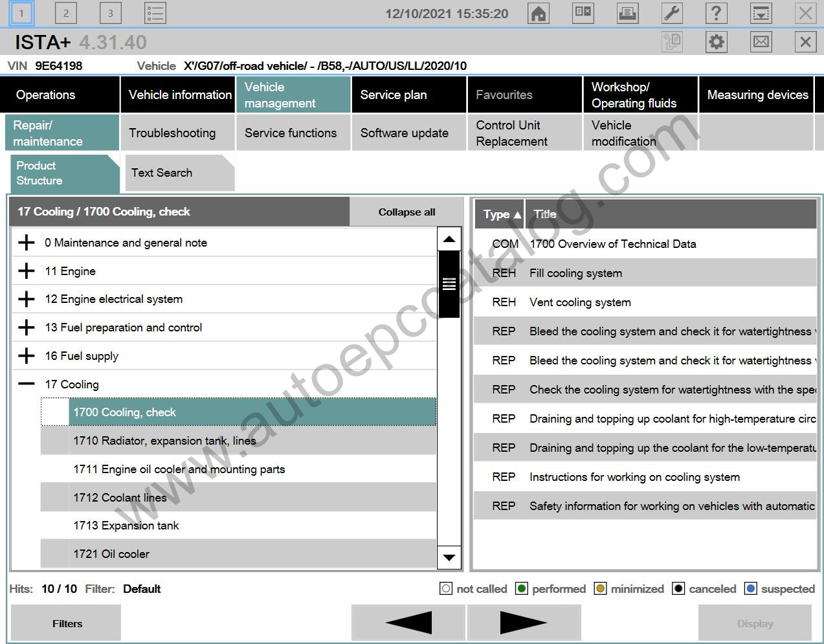Close the ISTA+ session with X
Viewport: 824px width, 644px height.
click(x=805, y=42)
